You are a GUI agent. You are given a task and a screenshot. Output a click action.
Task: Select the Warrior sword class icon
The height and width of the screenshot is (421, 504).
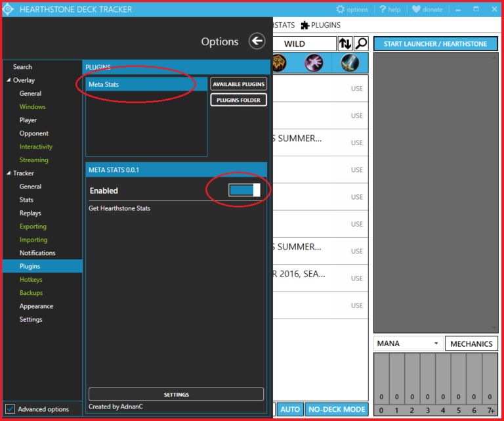(350, 62)
